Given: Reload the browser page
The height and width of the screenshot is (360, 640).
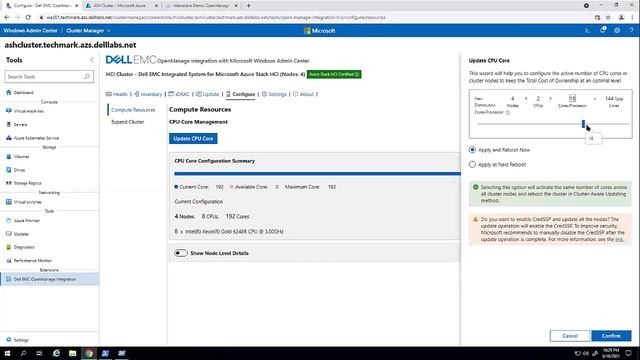Looking at the screenshot, I should tap(28, 18).
